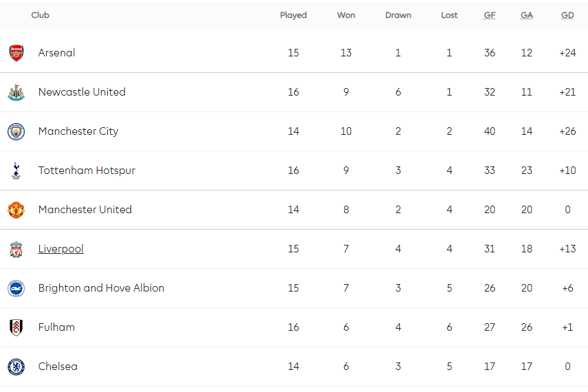Click the Won column header
The image size is (588, 392).
click(346, 15)
